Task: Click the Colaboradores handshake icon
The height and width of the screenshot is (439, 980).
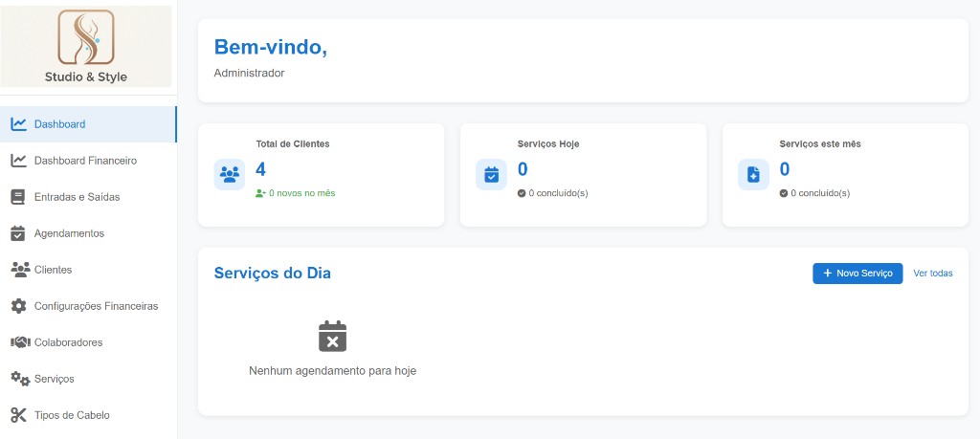Action: coord(20,342)
